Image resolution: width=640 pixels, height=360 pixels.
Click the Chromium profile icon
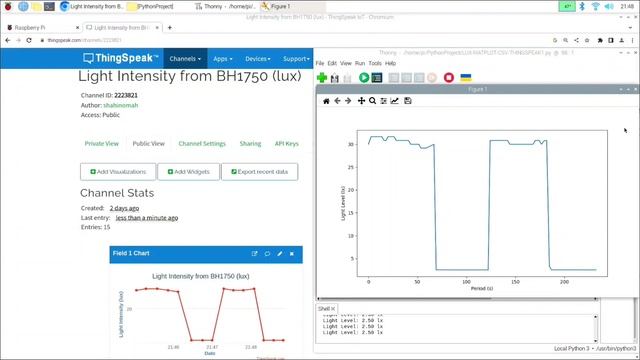622,40
